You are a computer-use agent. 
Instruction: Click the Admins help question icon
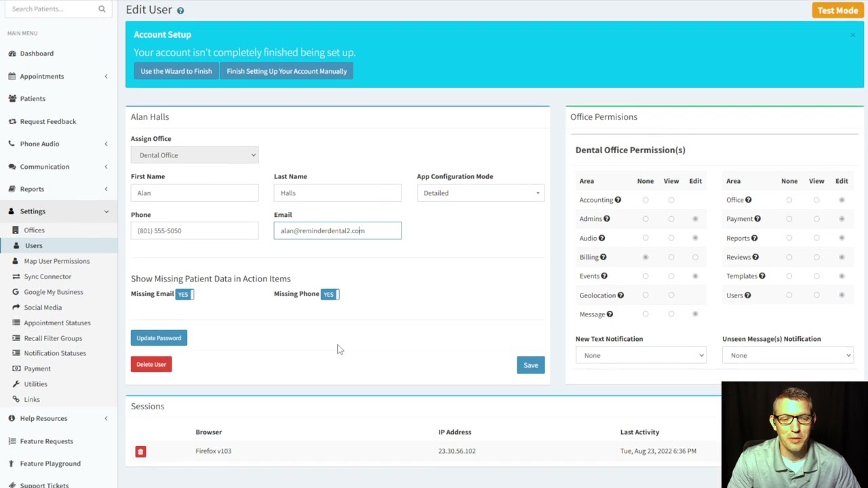(607, 219)
